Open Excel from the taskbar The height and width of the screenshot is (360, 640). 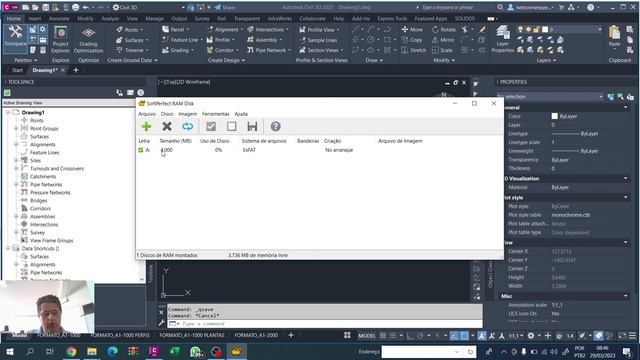point(175,351)
